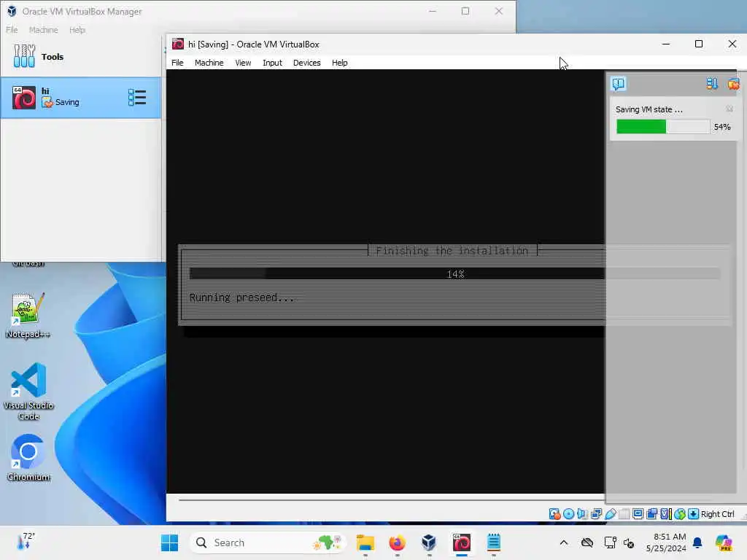Viewport: 747px width, 560px height.
Task: Open the View menu in hi VM window
Action: [243, 63]
